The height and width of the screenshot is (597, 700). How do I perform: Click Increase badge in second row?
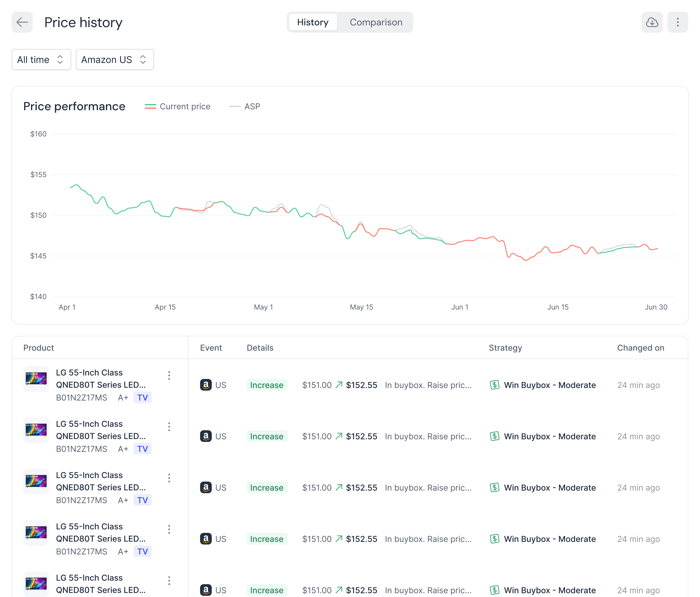(x=267, y=436)
